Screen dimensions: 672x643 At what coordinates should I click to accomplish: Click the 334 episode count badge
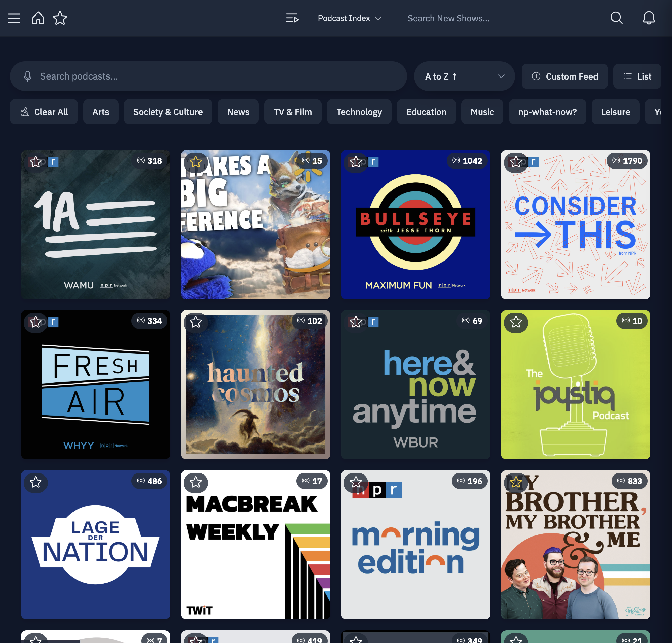[149, 321]
